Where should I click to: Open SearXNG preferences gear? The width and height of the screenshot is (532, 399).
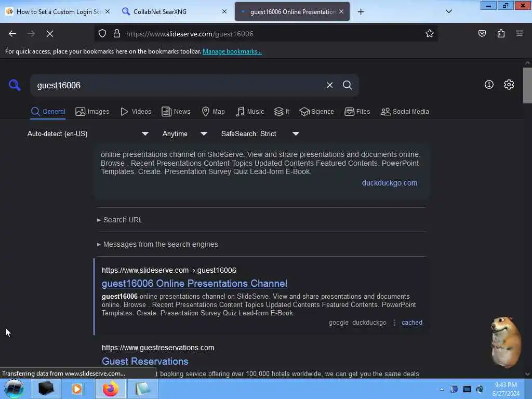click(x=509, y=85)
